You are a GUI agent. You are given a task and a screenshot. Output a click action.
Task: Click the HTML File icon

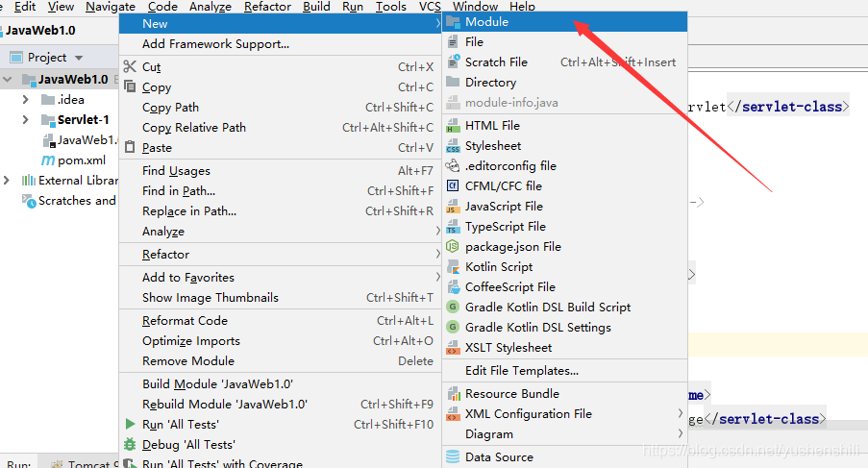tap(453, 126)
